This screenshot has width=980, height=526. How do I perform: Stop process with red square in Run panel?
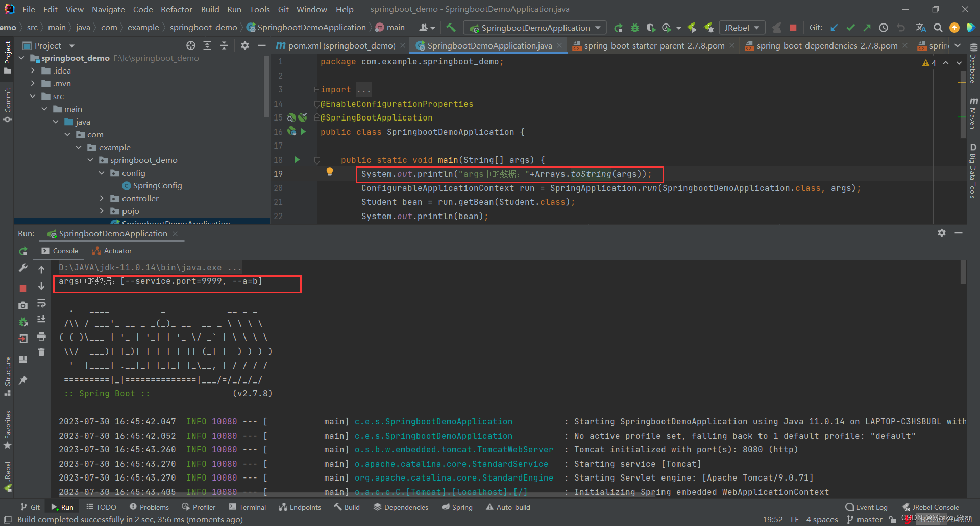23,289
